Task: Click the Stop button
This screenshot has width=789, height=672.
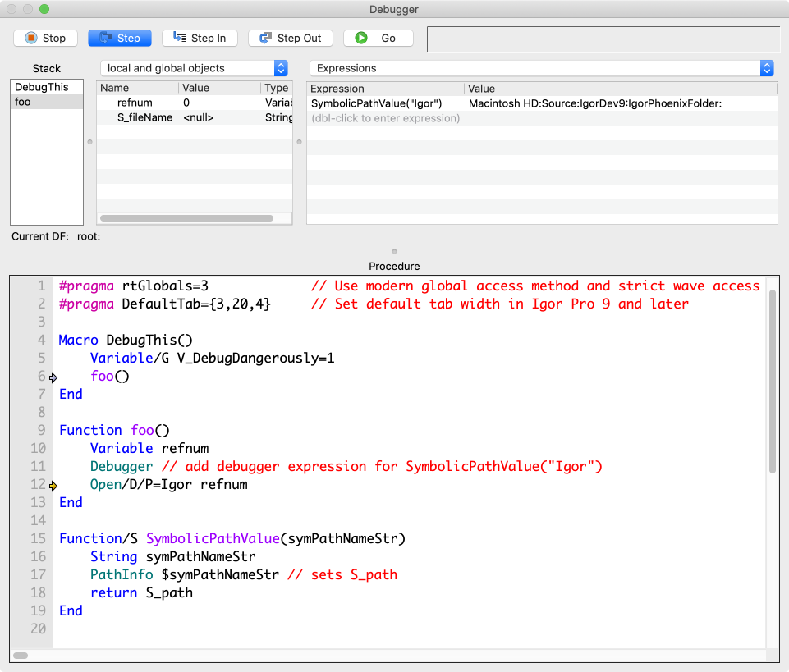Action: click(x=45, y=39)
